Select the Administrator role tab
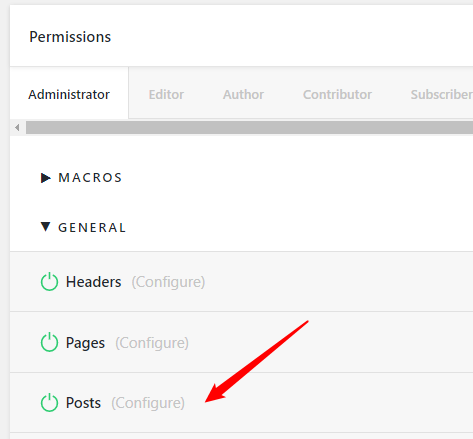The image size is (473, 439). pyautogui.click(x=69, y=94)
